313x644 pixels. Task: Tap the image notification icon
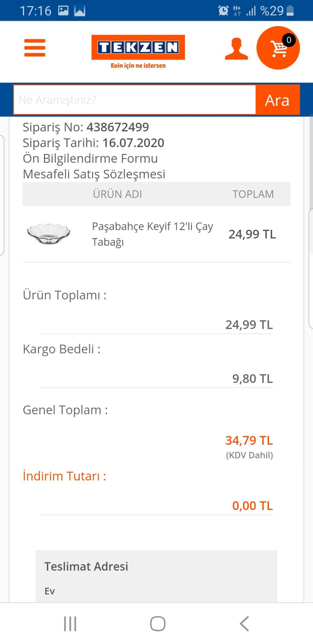pyautogui.click(x=63, y=11)
